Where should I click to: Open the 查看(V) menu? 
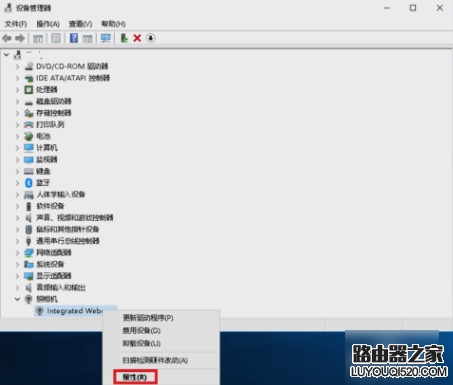click(x=80, y=24)
